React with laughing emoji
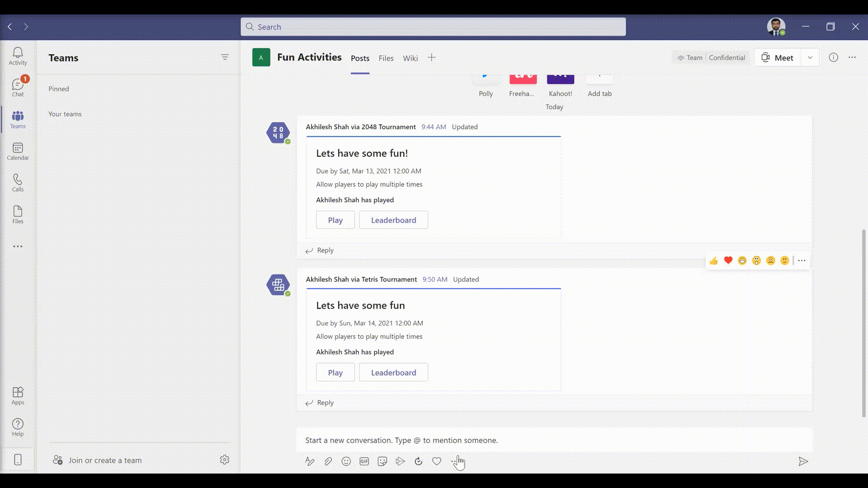The image size is (868, 488). 742,261
